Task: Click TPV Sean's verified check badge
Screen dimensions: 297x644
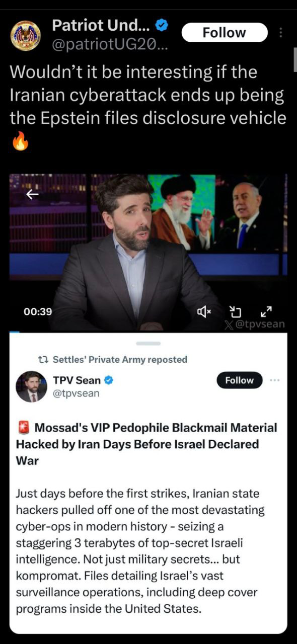Action: coord(108,381)
